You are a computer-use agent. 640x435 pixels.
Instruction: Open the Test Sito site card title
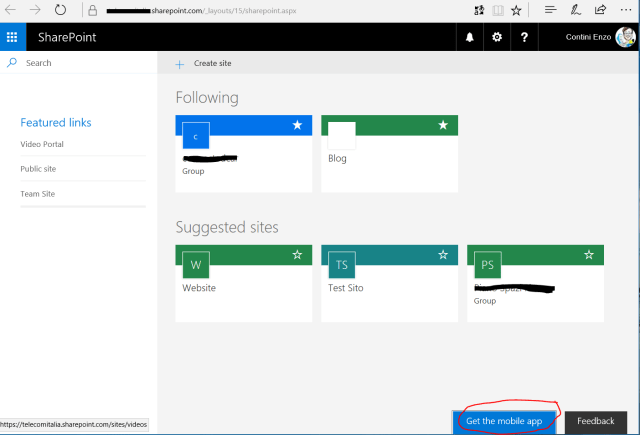pyautogui.click(x=346, y=288)
